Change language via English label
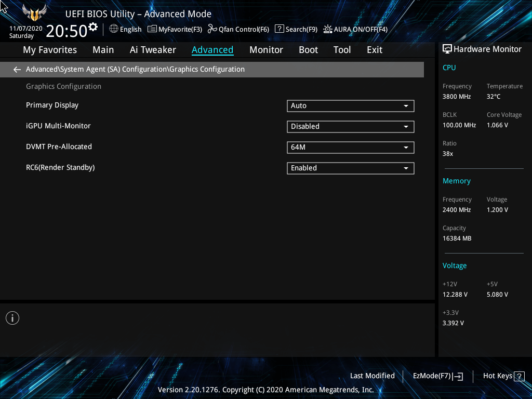The height and width of the screenshot is (399, 532). (x=130, y=29)
